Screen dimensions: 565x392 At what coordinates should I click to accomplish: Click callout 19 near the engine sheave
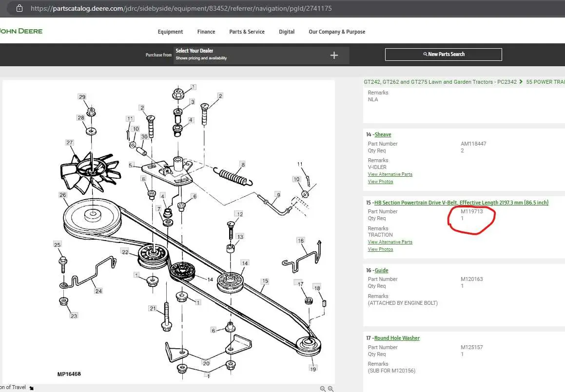tap(313, 369)
